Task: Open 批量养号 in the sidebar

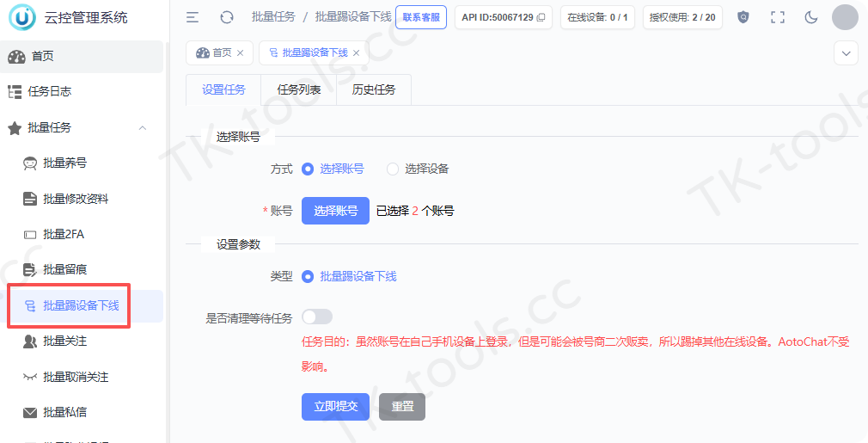Action: pyautogui.click(x=82, y=163)
